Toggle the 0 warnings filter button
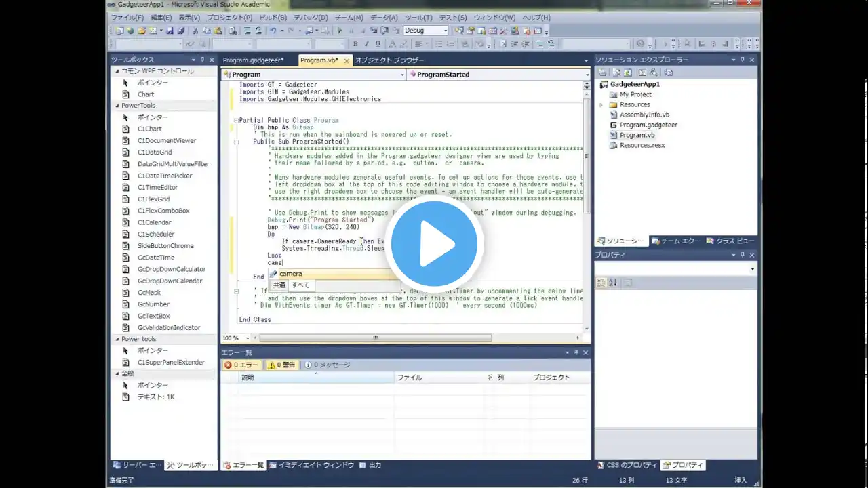The height and width of the screenshot is (488, 868). 281,365
